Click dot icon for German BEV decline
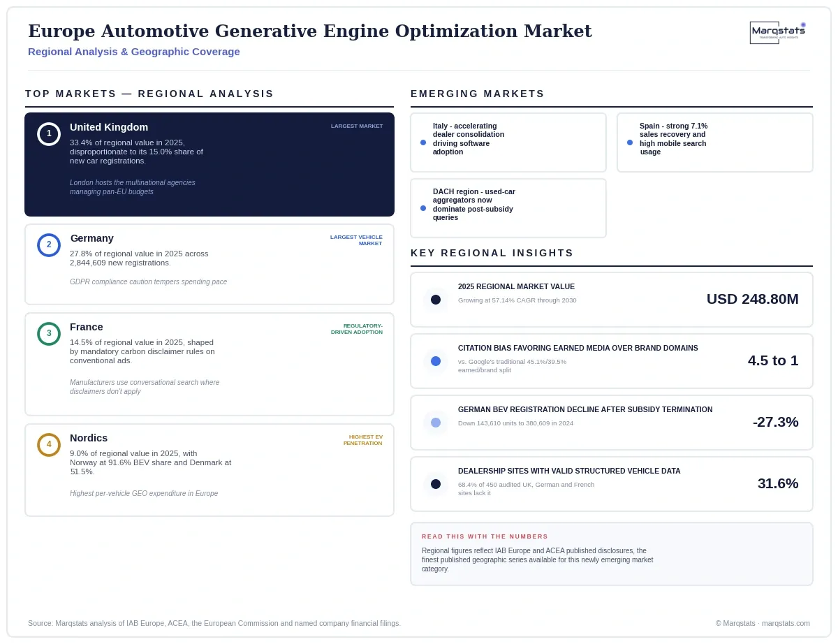This screenshot has height=644, width=838. 436,423
